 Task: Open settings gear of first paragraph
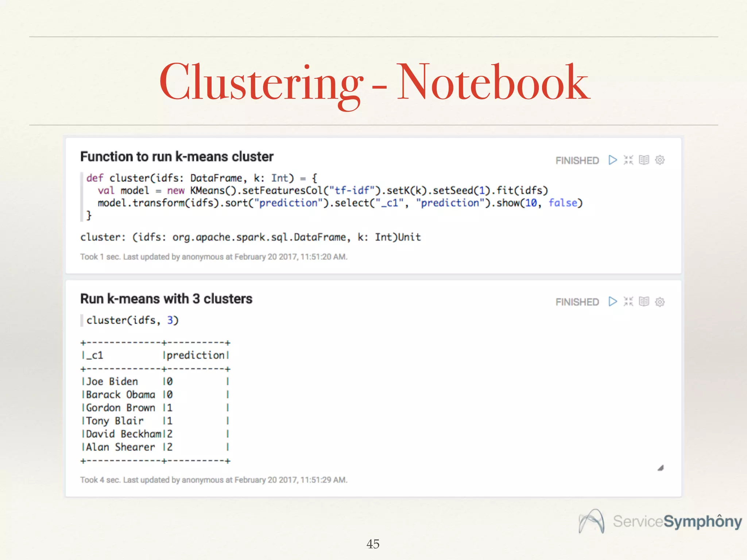tap(659, 160)
